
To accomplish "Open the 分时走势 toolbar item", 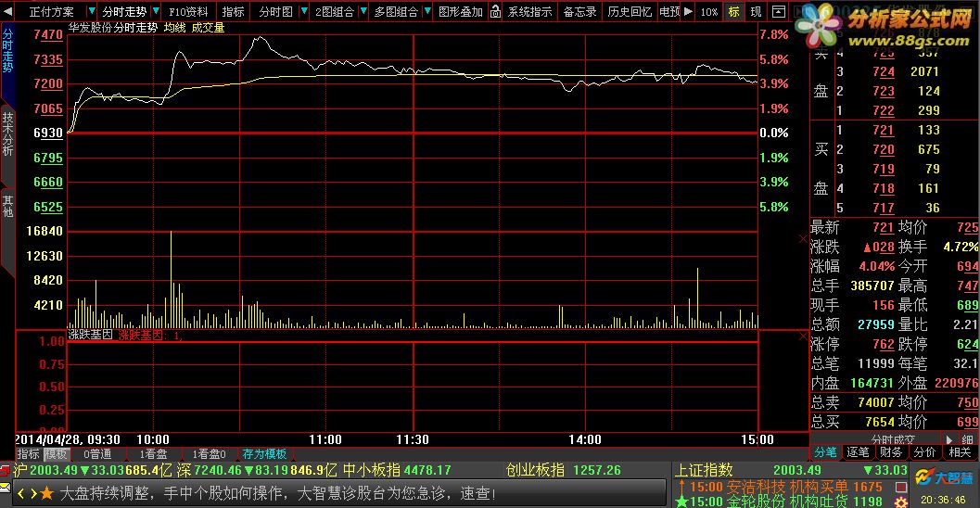I will (124, 11).
